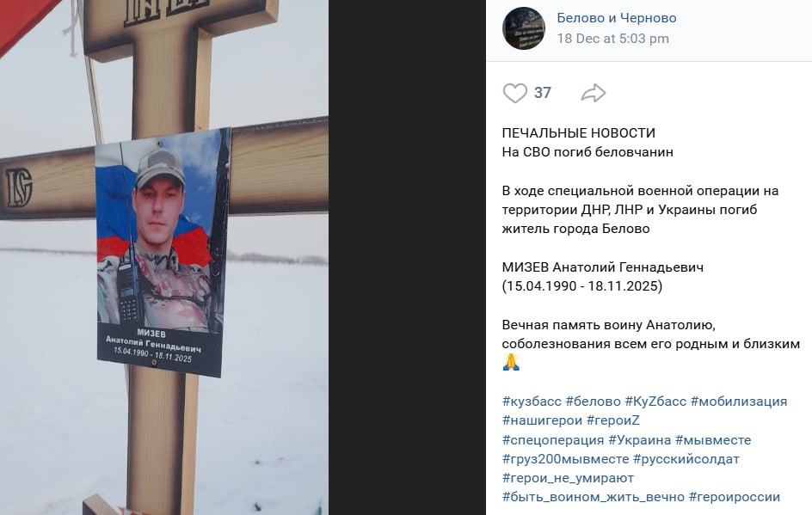812x515 pixels.
Task: Follow the #белово hashtag
Action: pos(593,402)
